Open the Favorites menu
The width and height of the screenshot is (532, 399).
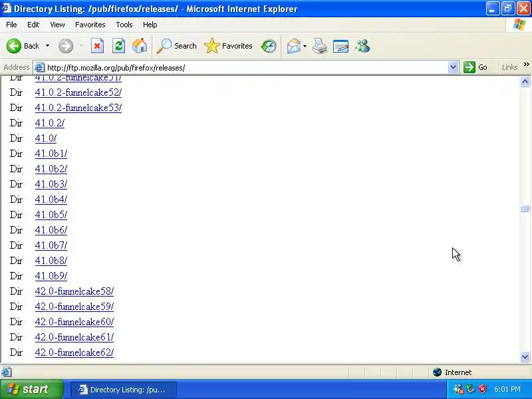pyautogui.click(x=90, y=25)
